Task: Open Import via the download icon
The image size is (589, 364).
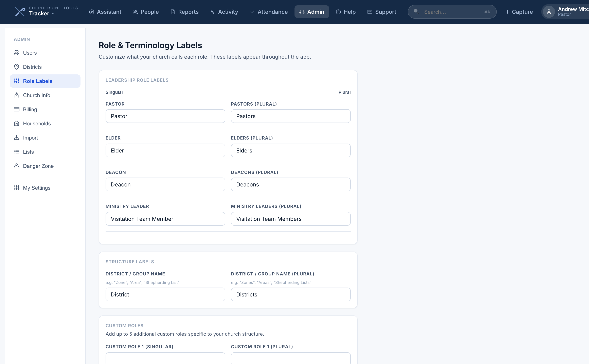Action: [x=17, y=138]
